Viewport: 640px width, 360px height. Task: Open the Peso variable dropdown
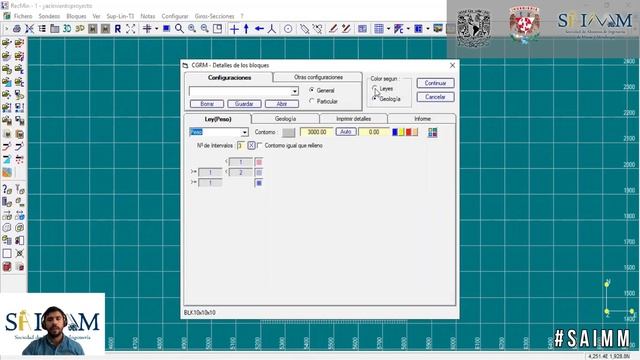point(244,132)
